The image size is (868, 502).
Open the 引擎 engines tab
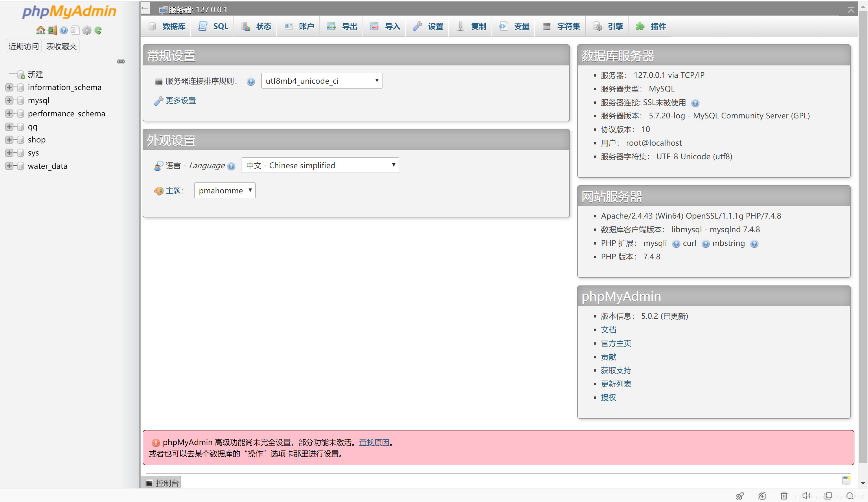click(x=607, y=26)
